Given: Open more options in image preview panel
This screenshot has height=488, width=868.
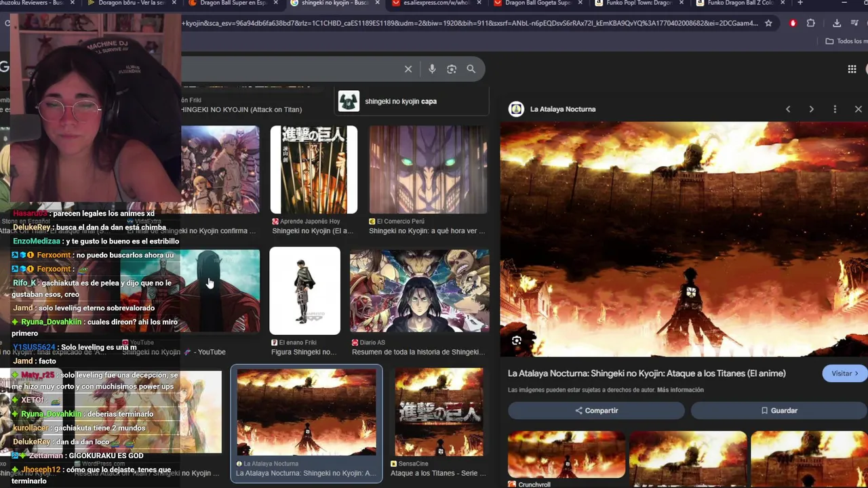Looking at the screenshot, I should click(835, 109).
